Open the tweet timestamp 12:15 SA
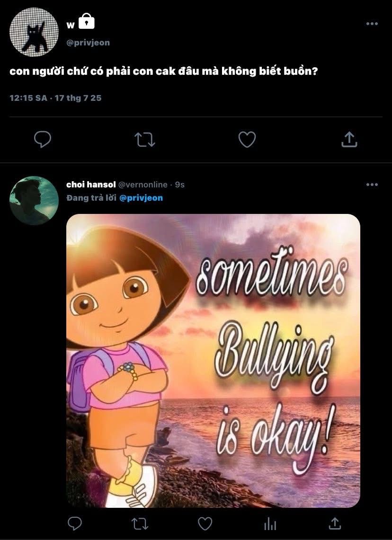This screenshot has height=540, width=392. [28, 98]
